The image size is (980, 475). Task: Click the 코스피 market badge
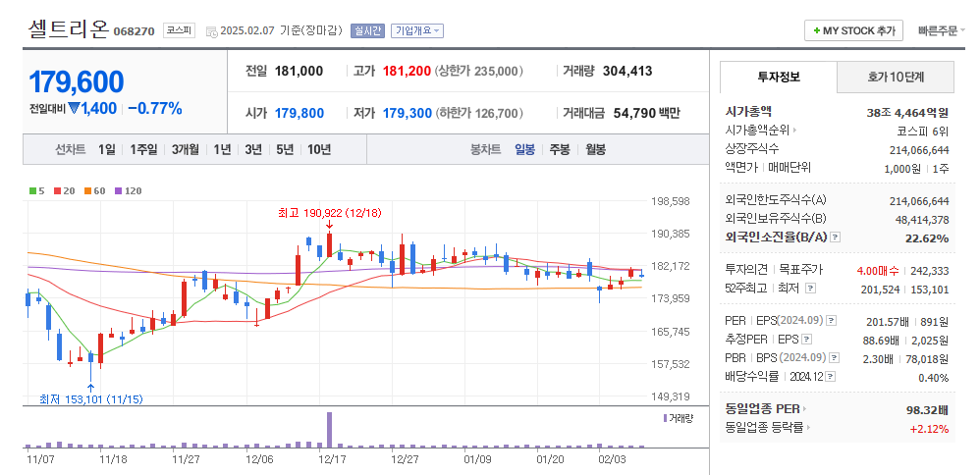tap(180, 30)
